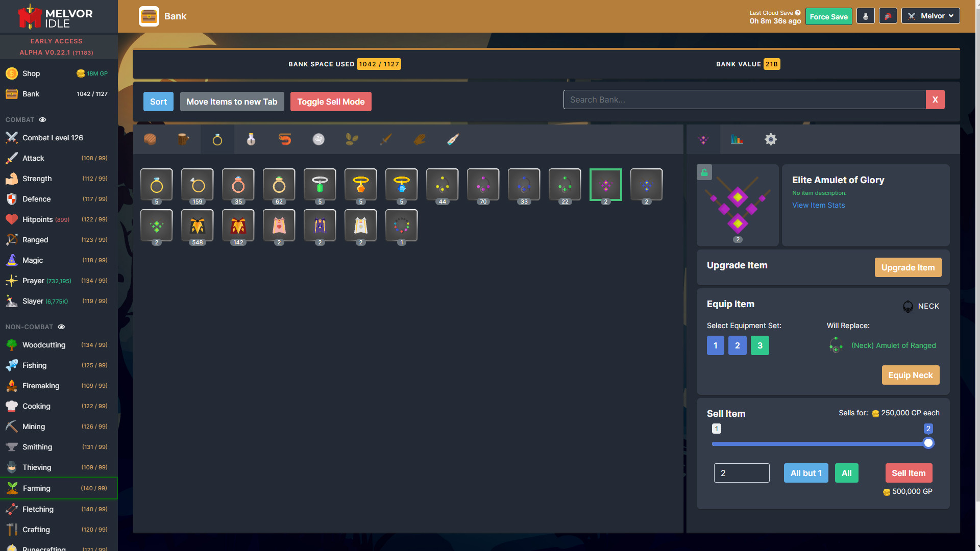Click the sell quantity input field

pyautogui.click(x=742, y=472)
